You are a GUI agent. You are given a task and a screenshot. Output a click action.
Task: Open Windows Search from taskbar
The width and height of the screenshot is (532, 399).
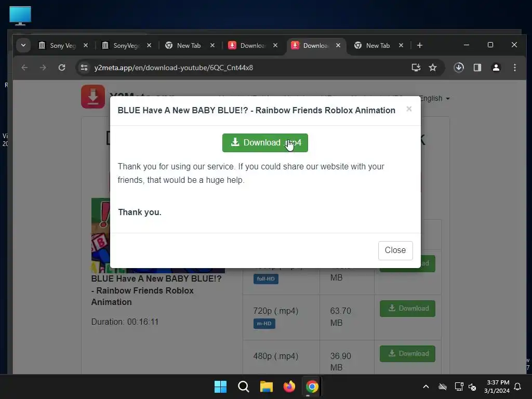point(243,387)
